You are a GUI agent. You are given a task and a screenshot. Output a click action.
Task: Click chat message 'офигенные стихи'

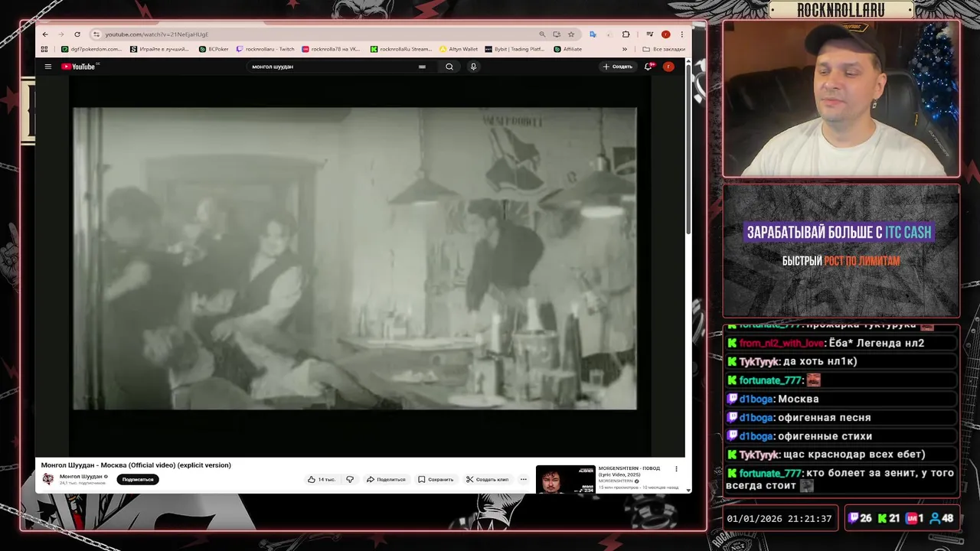[825, 436]
